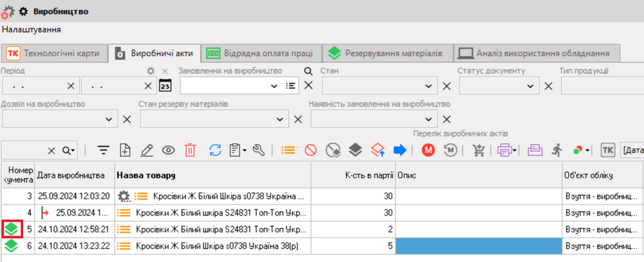The width and height of the screenshot is (644, 262).
Task: Switch to the Технологічні карти tab
Action: [54, 53]
